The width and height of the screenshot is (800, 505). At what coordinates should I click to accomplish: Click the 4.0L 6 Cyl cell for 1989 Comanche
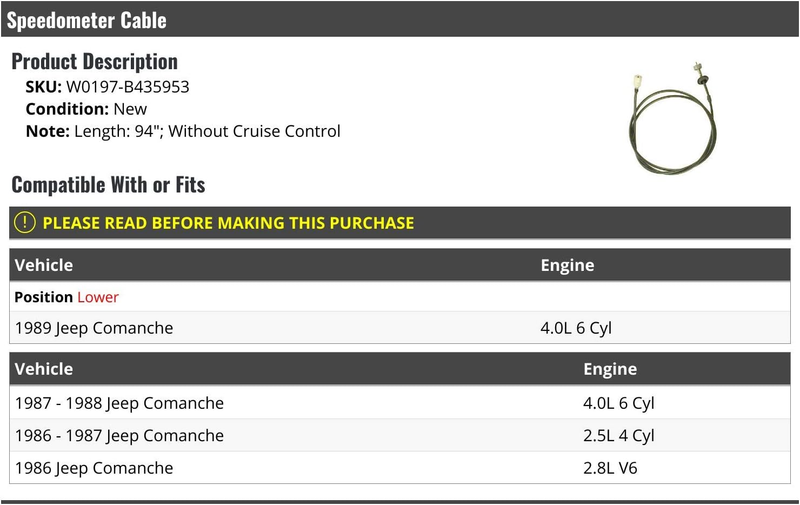click(x=576, y=327)
